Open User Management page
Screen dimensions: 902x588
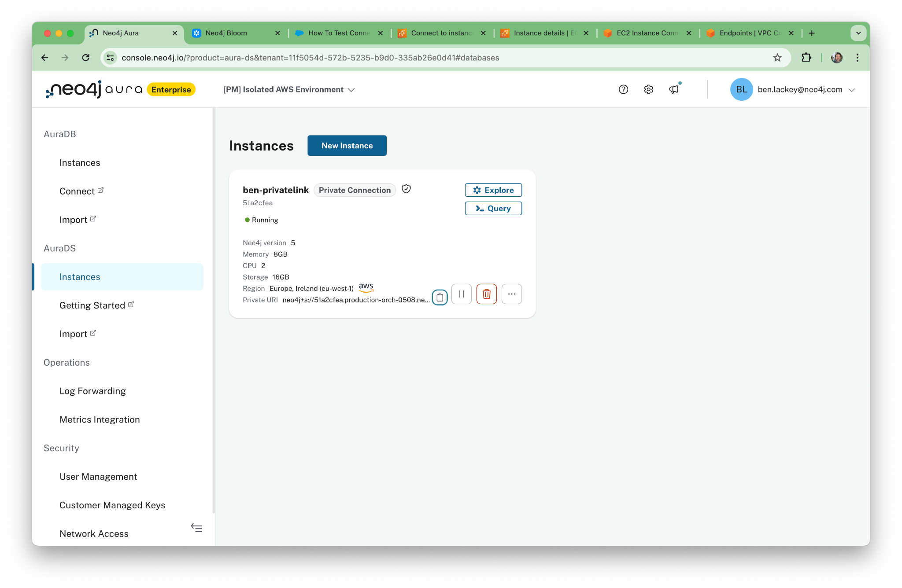pos(98,477)
